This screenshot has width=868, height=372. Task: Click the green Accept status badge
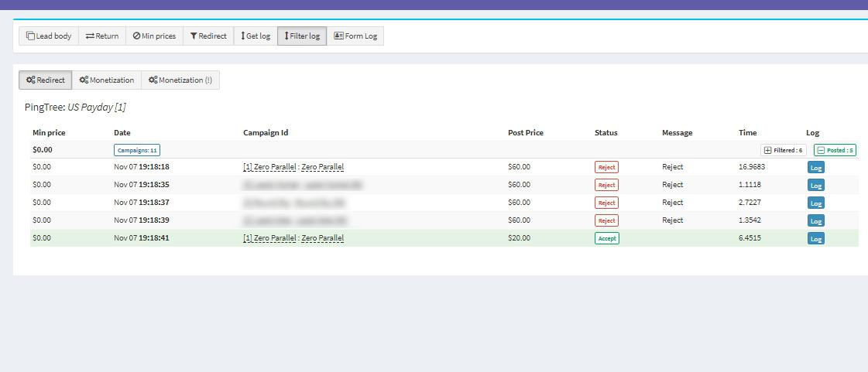[x=607, y=238]
